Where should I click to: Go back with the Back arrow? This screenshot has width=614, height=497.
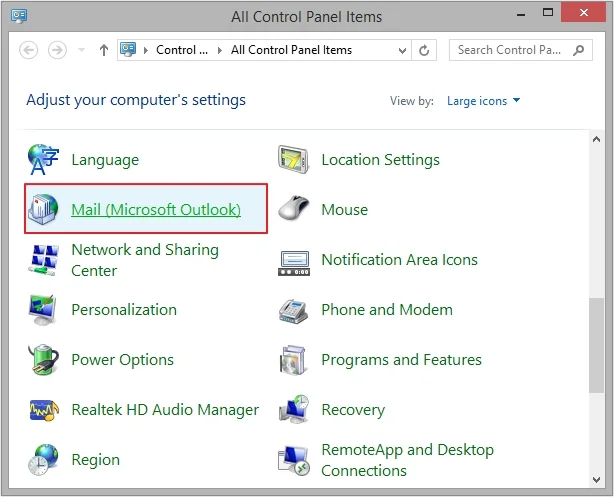click(29, 50)
